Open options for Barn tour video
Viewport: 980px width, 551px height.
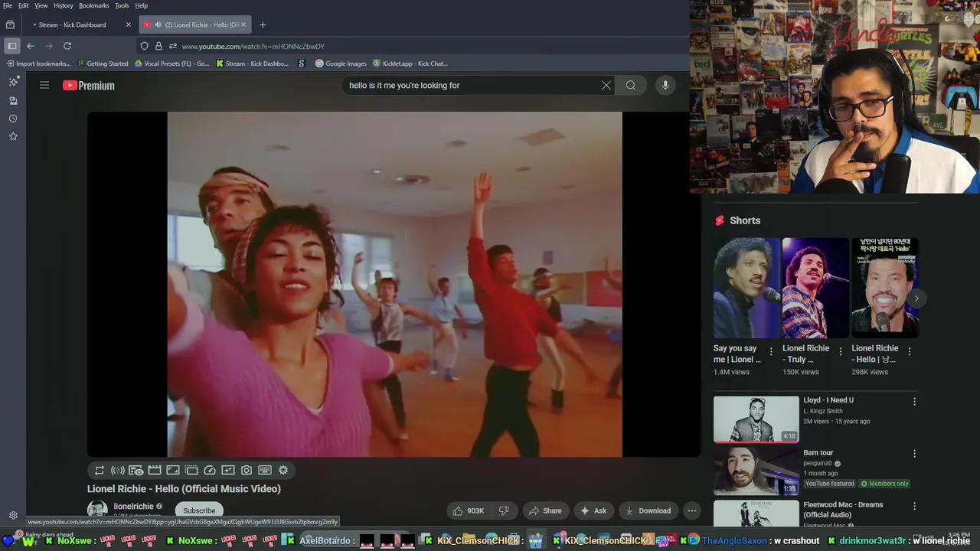click(x=914, y=454)
